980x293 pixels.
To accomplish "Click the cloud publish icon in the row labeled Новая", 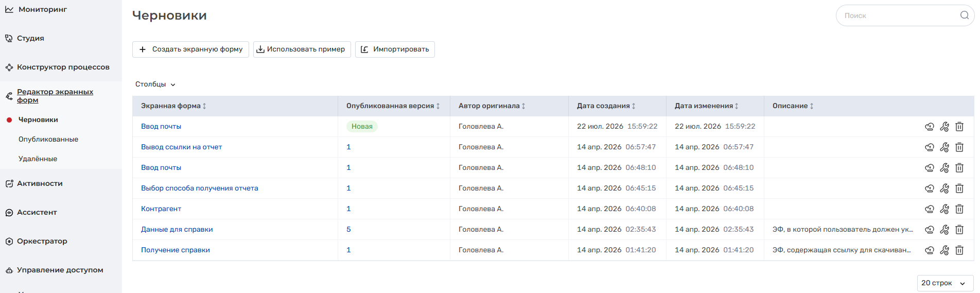I will pyautogui.click(x=929, y=127).
